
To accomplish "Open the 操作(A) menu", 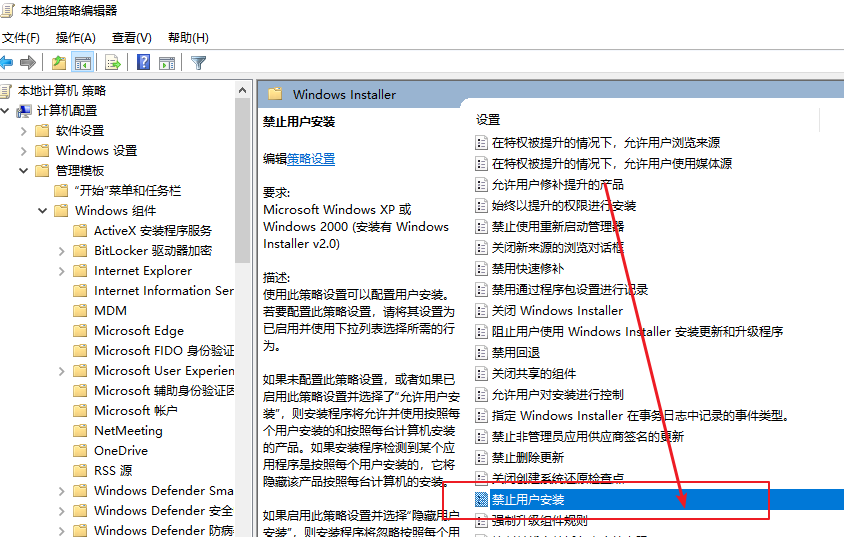I will point(76,38).
